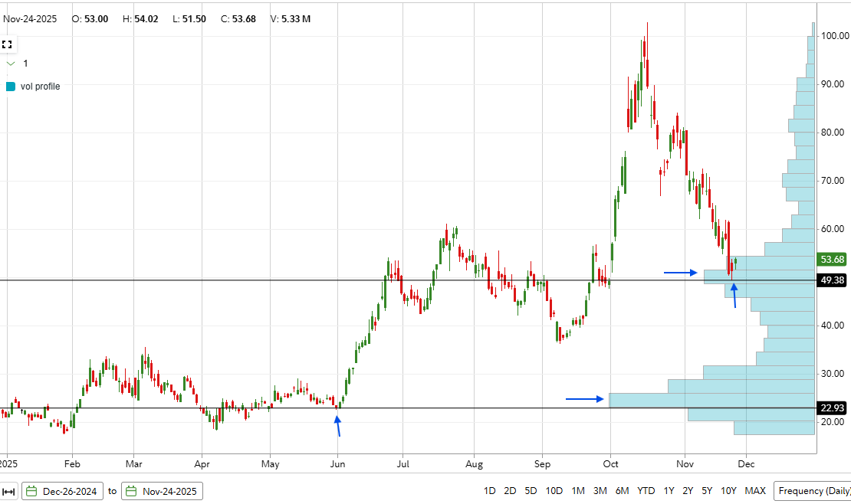Toggle the MAX range option
This screenshot has height=504, width=851.
pyautogui.click(x=754, y=490)
